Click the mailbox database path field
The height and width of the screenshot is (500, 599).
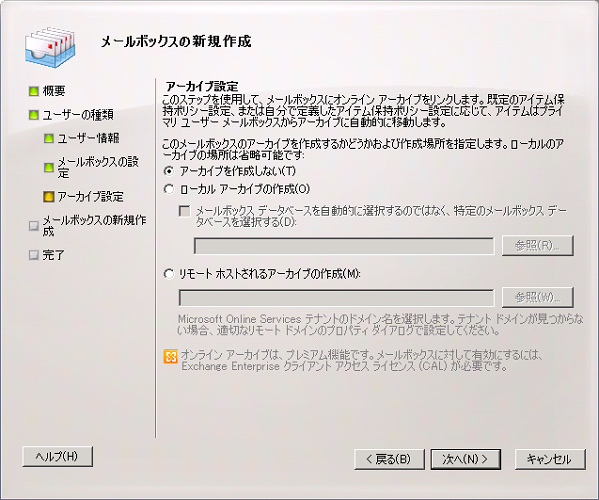pos(344,246)
